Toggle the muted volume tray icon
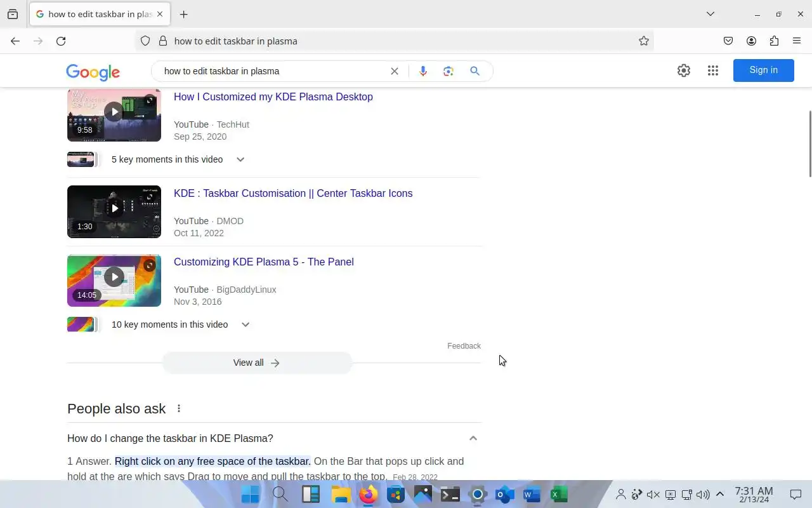 [653, 495]
